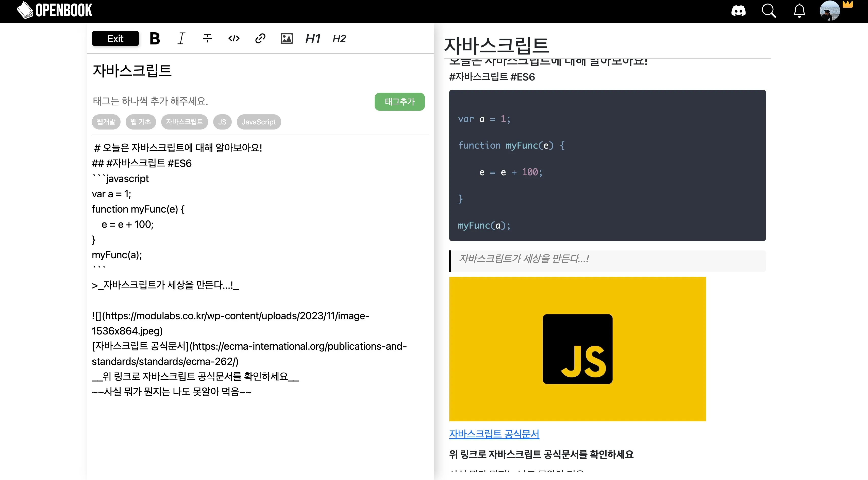Click editor line '~~사실 뭐가 뭔지는 나도 못알아 먹음~~'

pos(172,392)
